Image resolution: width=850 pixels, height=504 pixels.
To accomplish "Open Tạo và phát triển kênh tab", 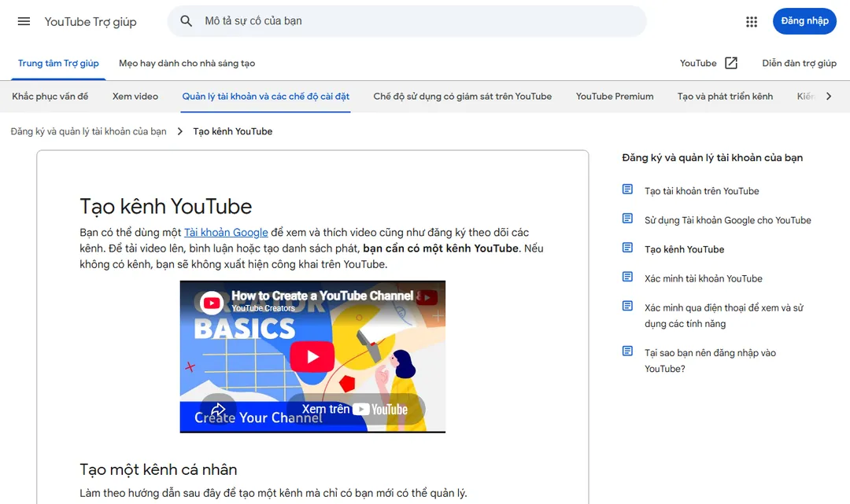I will point(726,97).
